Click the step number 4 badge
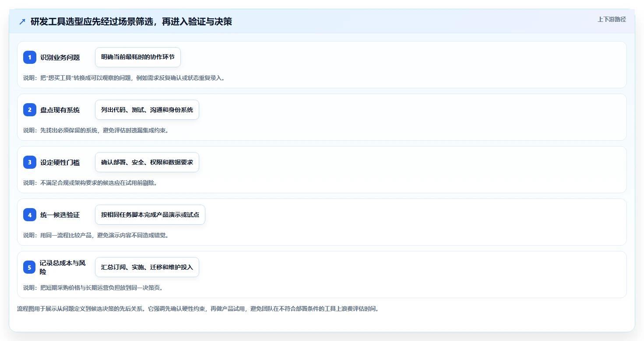The image size is (644, 341). (x=30, y=215)
